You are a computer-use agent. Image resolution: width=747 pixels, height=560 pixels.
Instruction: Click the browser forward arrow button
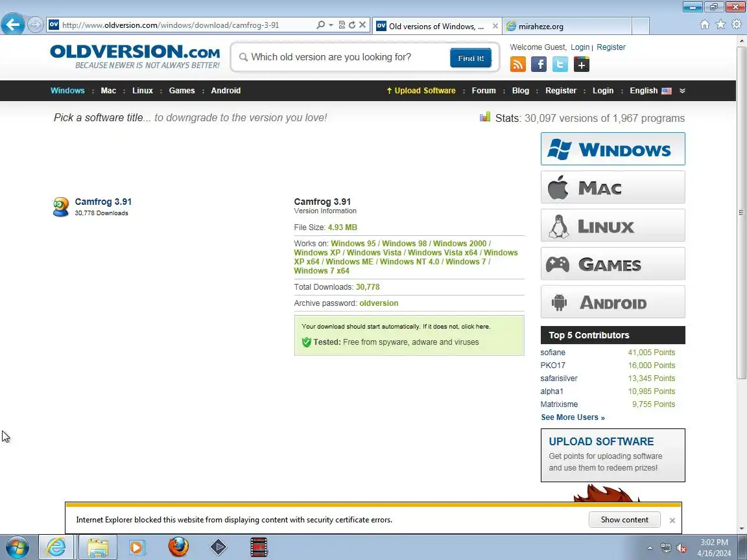coord(35,25)
